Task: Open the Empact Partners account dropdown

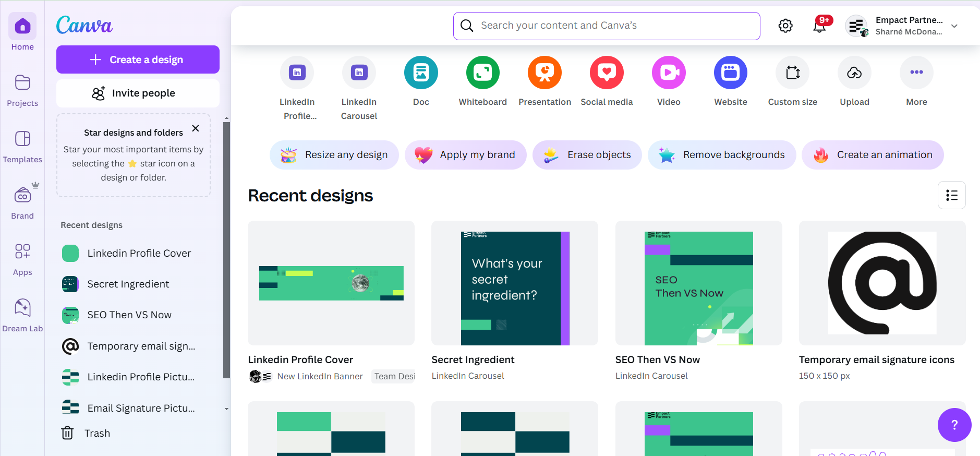Action: click(954, 26)
